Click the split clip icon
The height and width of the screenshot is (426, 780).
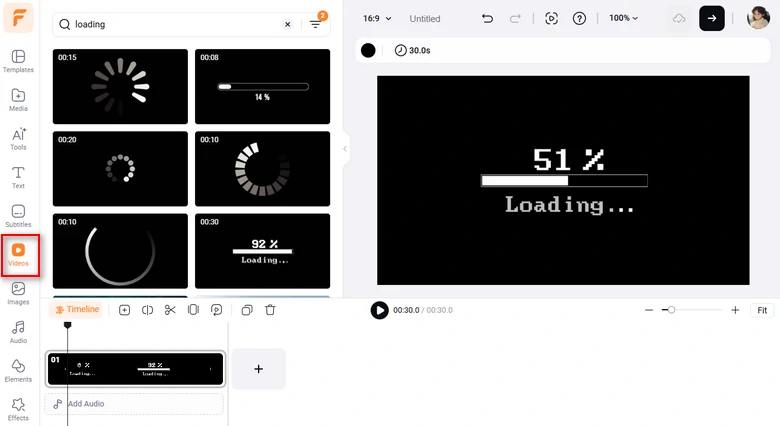click(x=147, y=310)
